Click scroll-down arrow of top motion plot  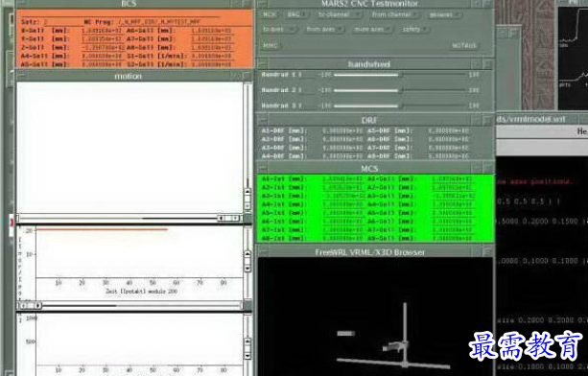click(x=247, y=206)
